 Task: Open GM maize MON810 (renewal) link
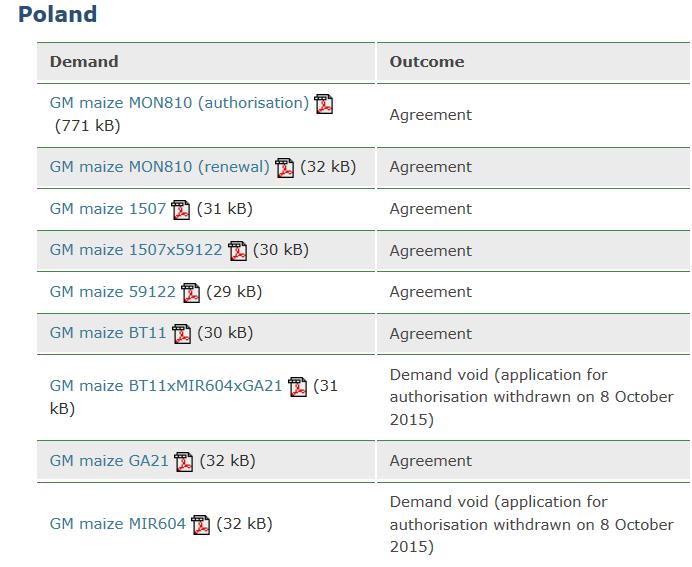160,167
